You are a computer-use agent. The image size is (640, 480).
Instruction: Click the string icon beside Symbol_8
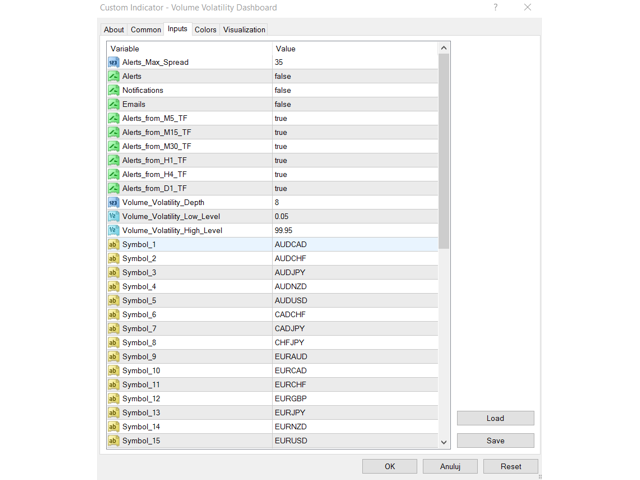[113, 342]
